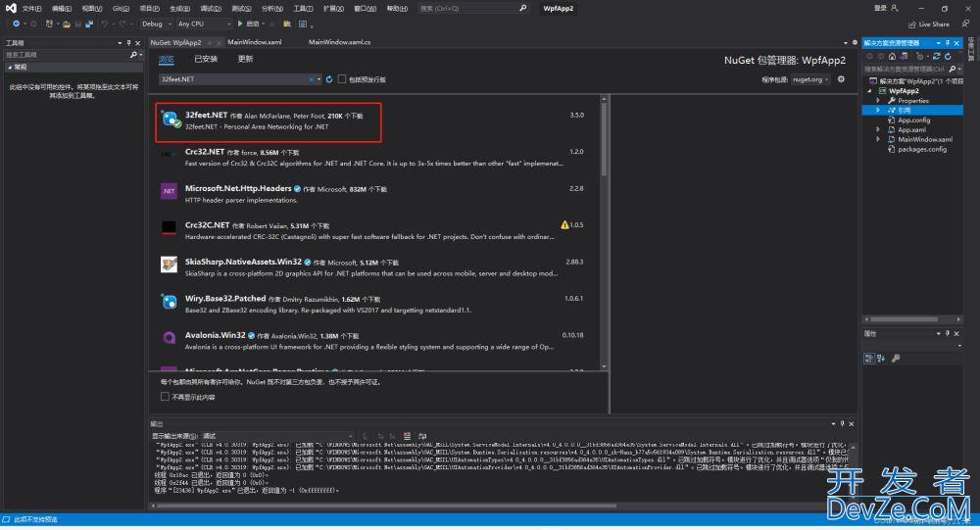The image size is (980, 530).
Task: Select App.config in Solution Explorer
Action: point(913,120)
